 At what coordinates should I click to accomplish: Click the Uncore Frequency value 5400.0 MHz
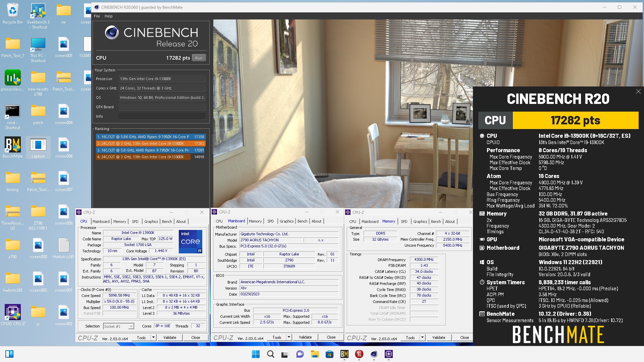coord(452,245)
